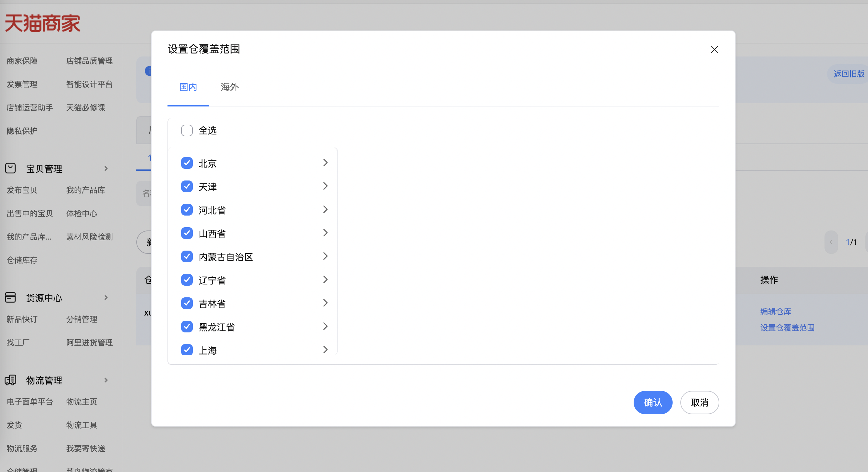Expand 北京 sub-regions arrow

coord(325,163)
